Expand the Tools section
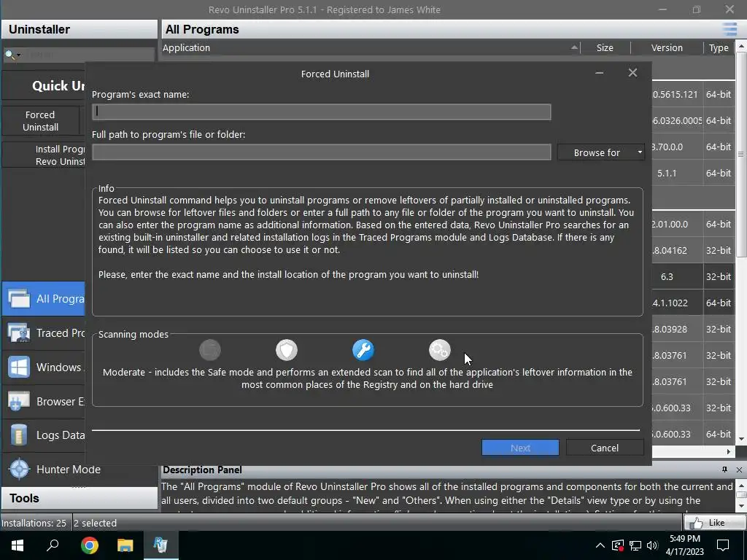The image size is (747, 560). point(80,498)
